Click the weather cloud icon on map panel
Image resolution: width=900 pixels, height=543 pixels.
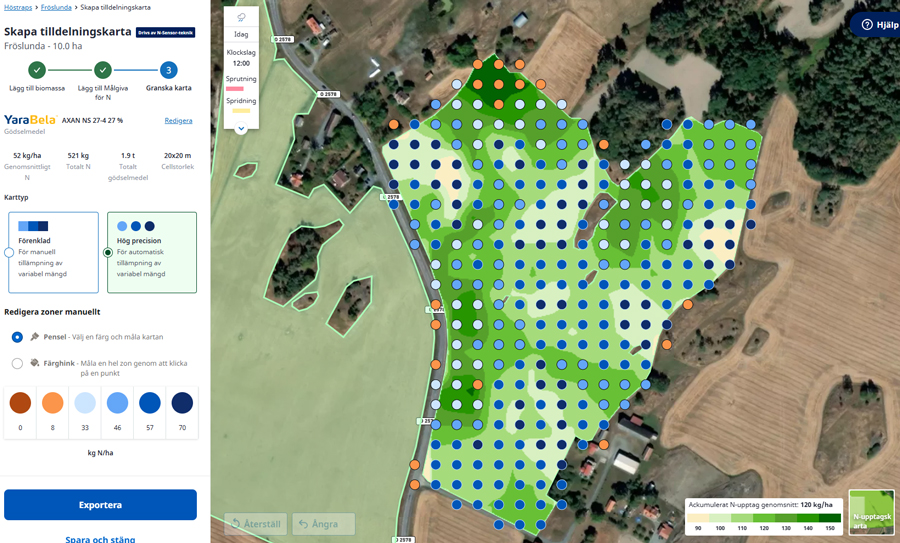pos(241,18)
